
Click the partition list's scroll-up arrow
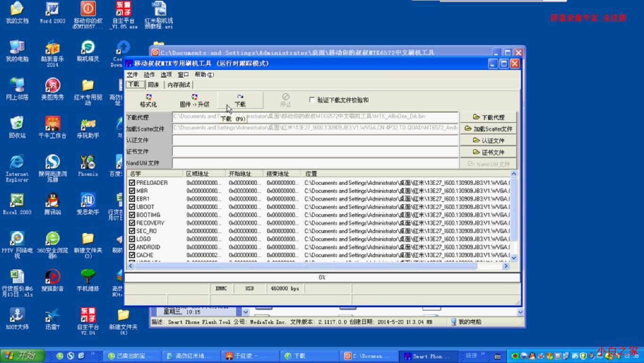pos(514,174)
